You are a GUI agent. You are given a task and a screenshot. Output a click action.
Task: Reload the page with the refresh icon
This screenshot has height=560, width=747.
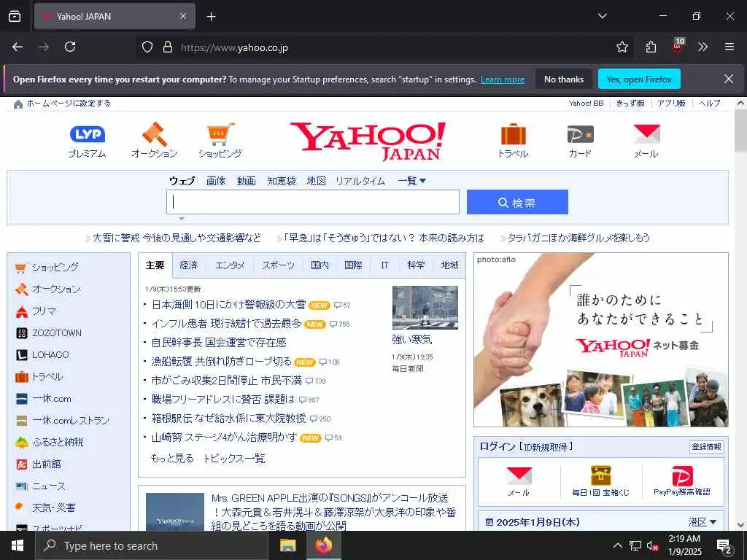[70, 47]
